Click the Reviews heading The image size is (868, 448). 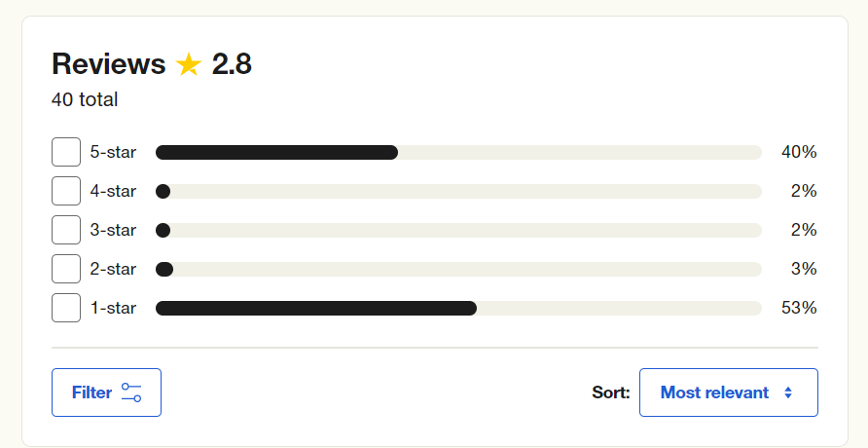[x=109, y=63]
